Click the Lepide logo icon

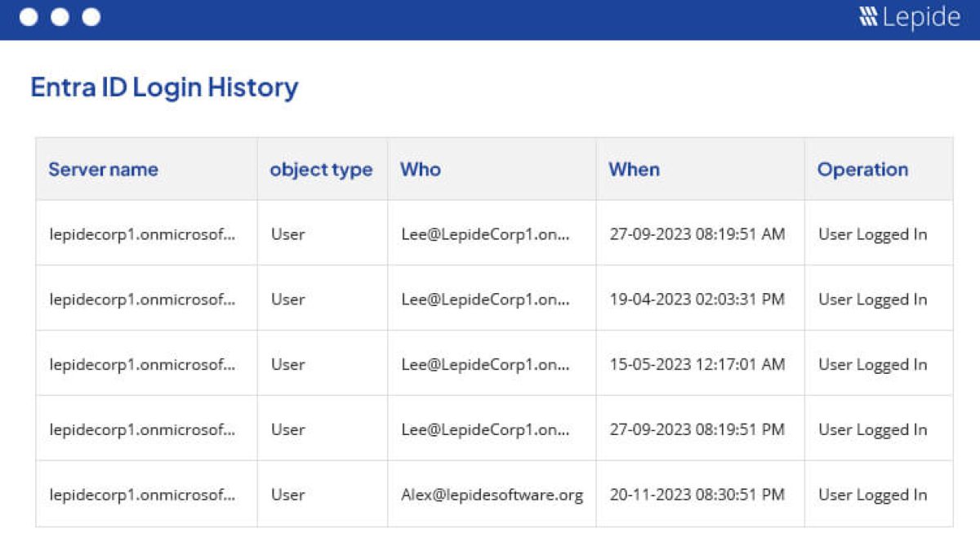tap(868, 17)
